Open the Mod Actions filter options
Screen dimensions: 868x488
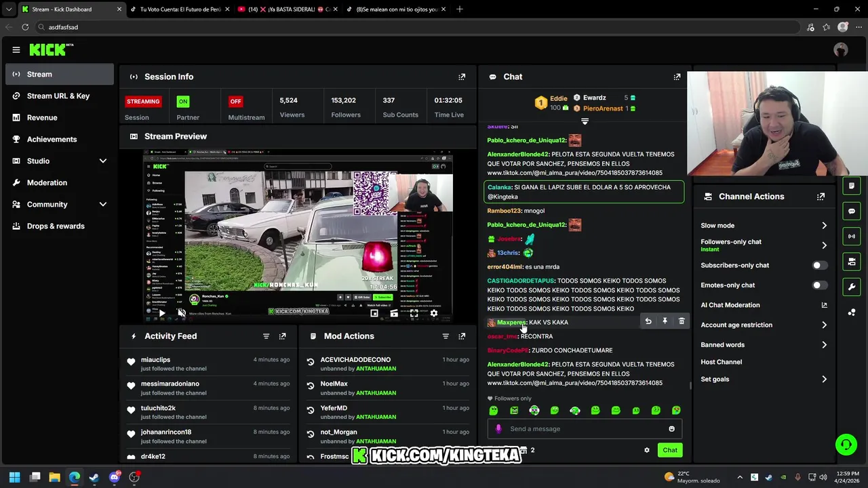[x=446, y=336]
